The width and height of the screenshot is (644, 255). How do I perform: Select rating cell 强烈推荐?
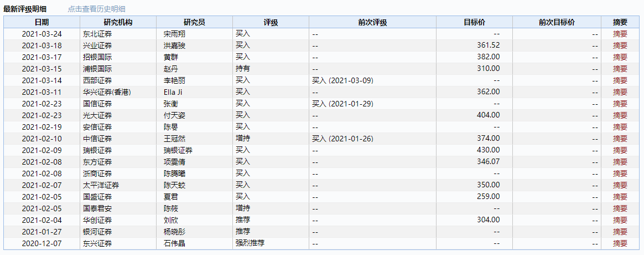pyautogui.click(x=250, y=243)
